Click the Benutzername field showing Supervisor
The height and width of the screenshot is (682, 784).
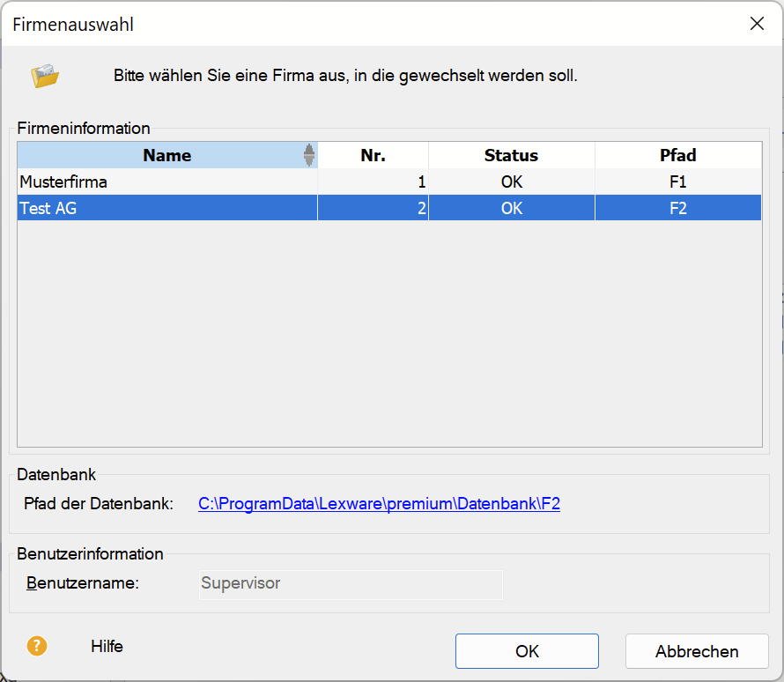pyautogui.click(x=351, y=583)
